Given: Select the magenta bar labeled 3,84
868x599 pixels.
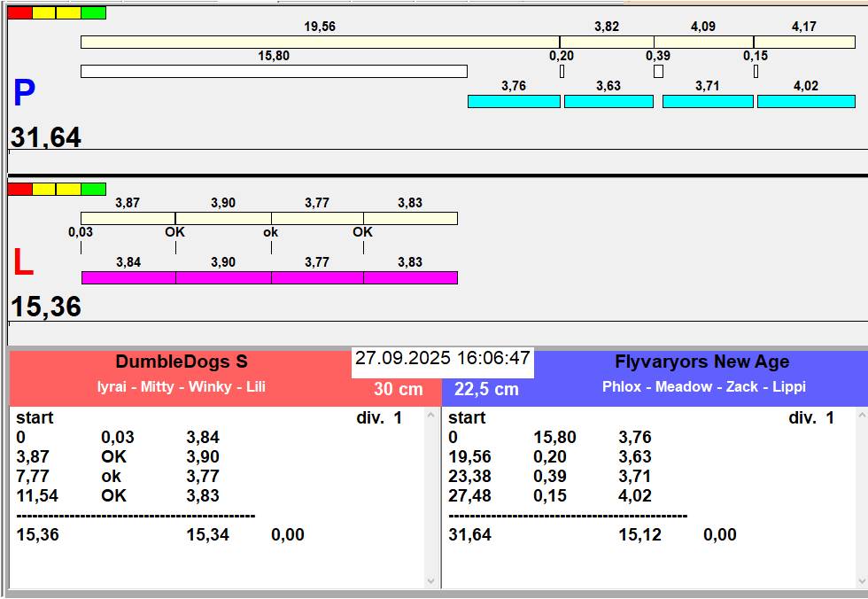Looking at the screenshot, I should tap(128, 277).
